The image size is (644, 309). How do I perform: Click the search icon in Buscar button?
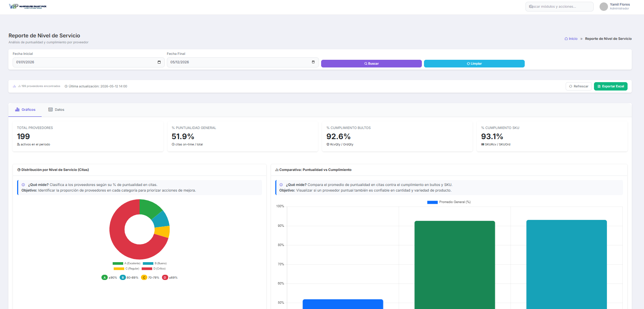click(366, 64)
